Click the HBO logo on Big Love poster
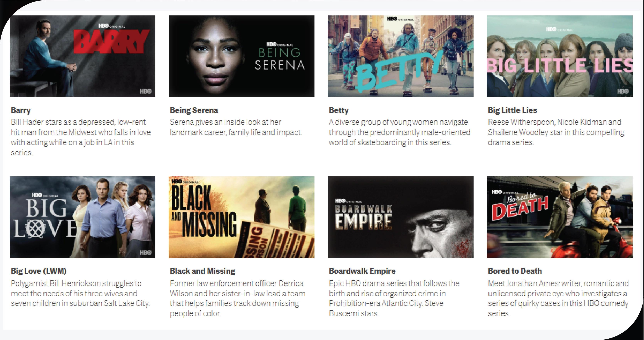The width and height of the screenshot is (644, 340). [x=146, y=253]
